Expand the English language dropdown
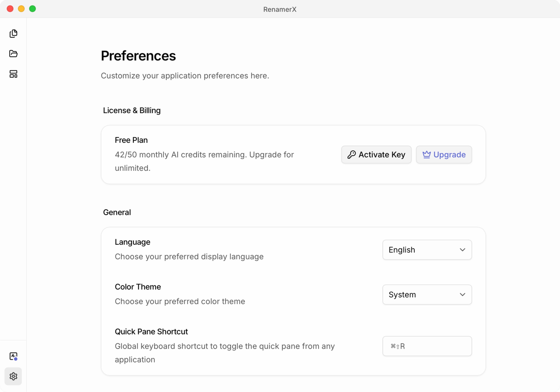Image resolution: width=560 pixels, height=392 pixels. 427,250
